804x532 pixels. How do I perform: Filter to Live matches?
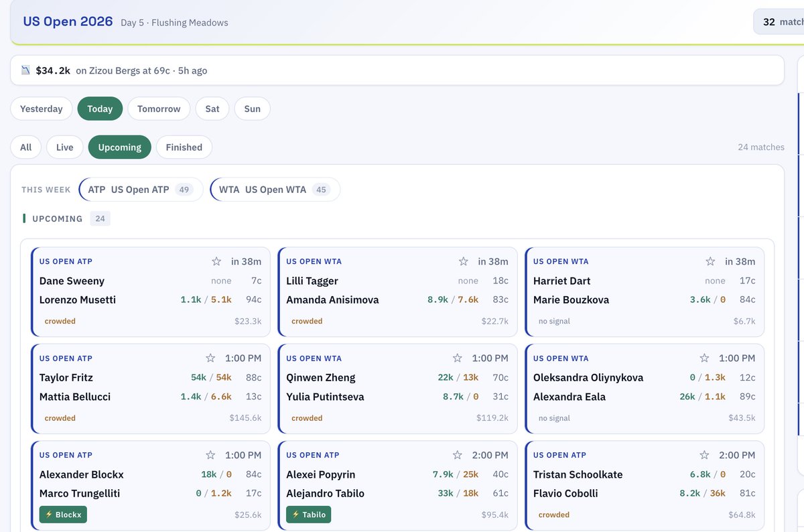tap(65, 147)
